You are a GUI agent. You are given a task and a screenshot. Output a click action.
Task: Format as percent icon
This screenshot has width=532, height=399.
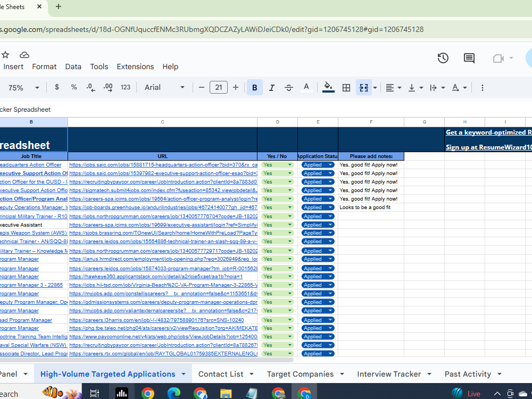coord(73,87)
